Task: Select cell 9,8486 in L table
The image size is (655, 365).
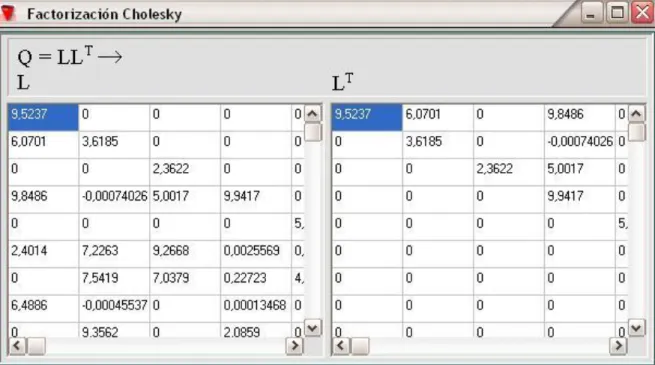Action: pos(43,199)
